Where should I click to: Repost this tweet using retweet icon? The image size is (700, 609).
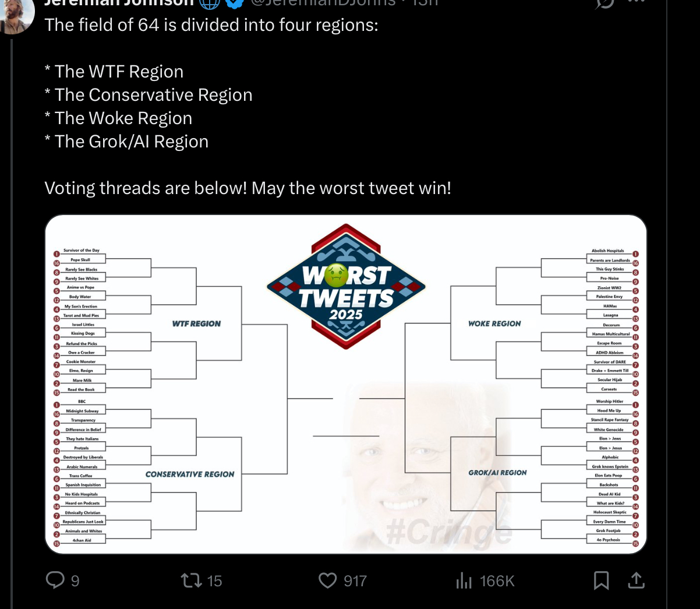click(190, 580)
